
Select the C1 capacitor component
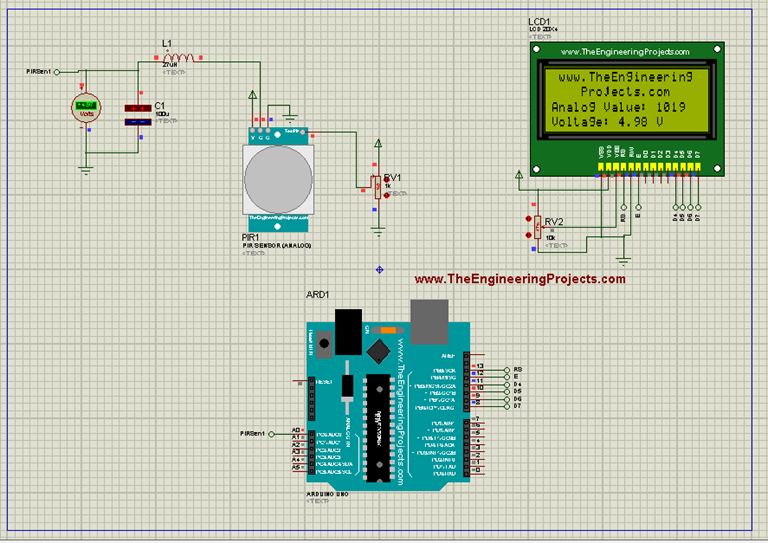pos(136,114)
